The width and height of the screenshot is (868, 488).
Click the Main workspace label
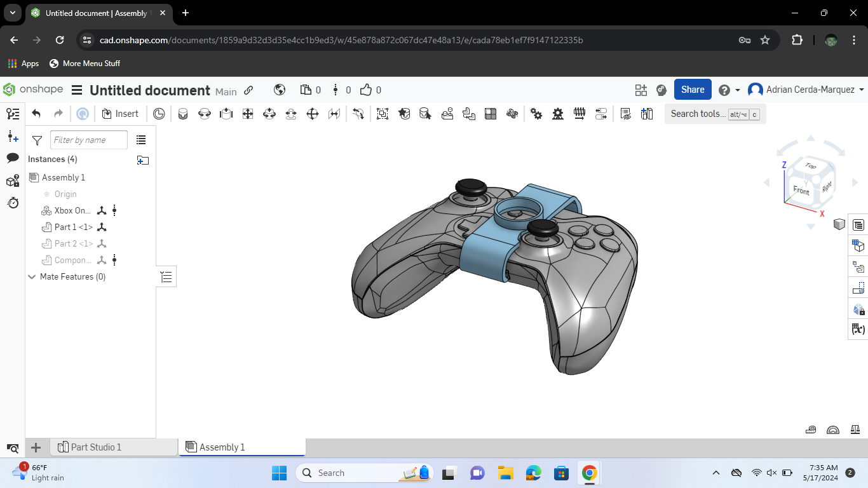[x=226, y=91]
